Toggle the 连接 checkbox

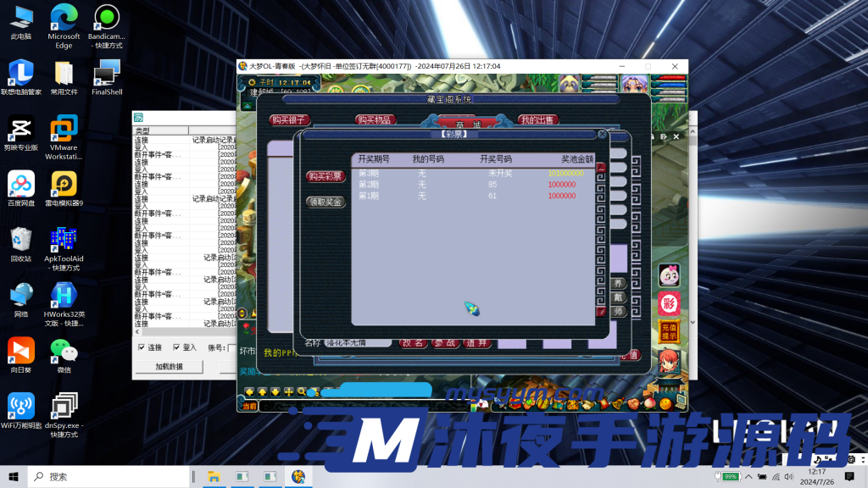141,347
